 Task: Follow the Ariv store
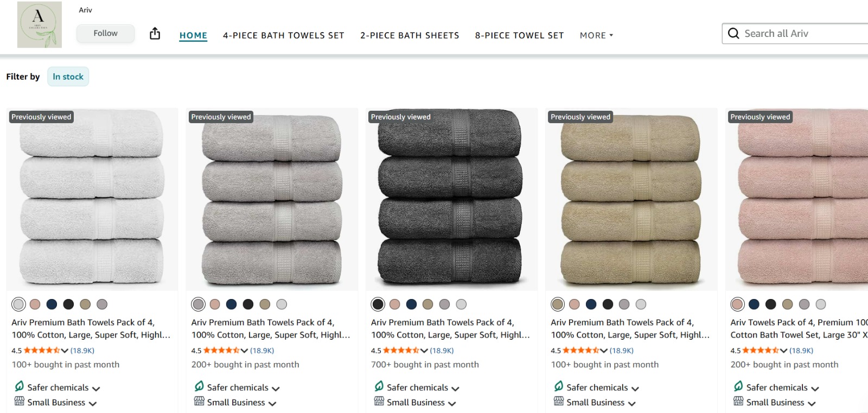click(x=105, y=33)
